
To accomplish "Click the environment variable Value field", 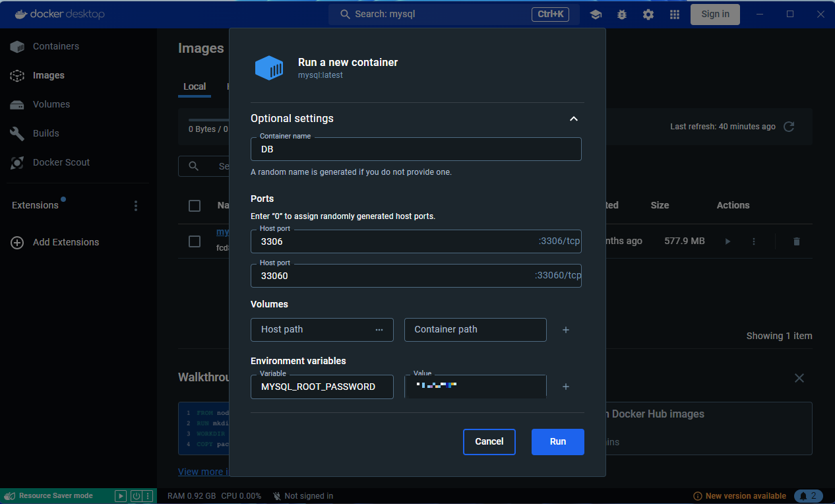I will pos(476,387).
